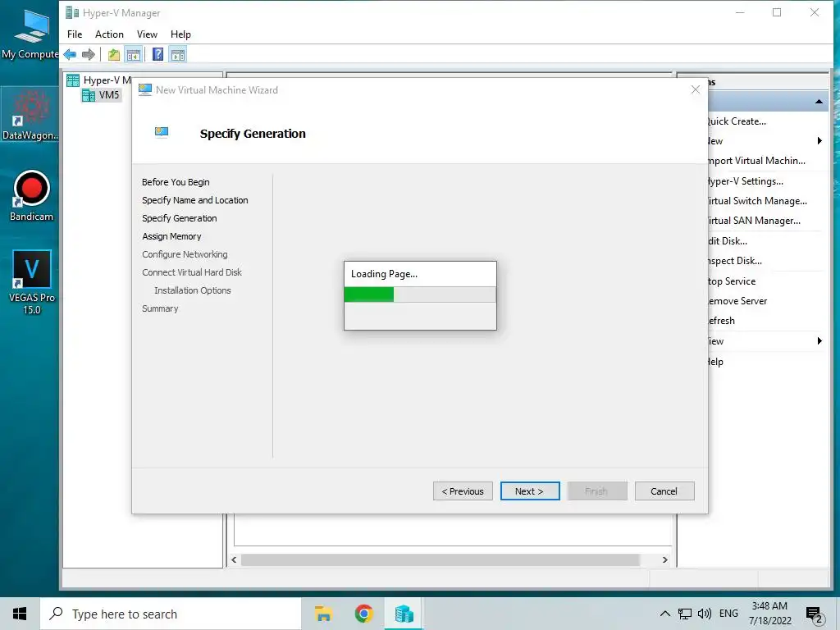Select the Summary wizard step

point(160,308)
